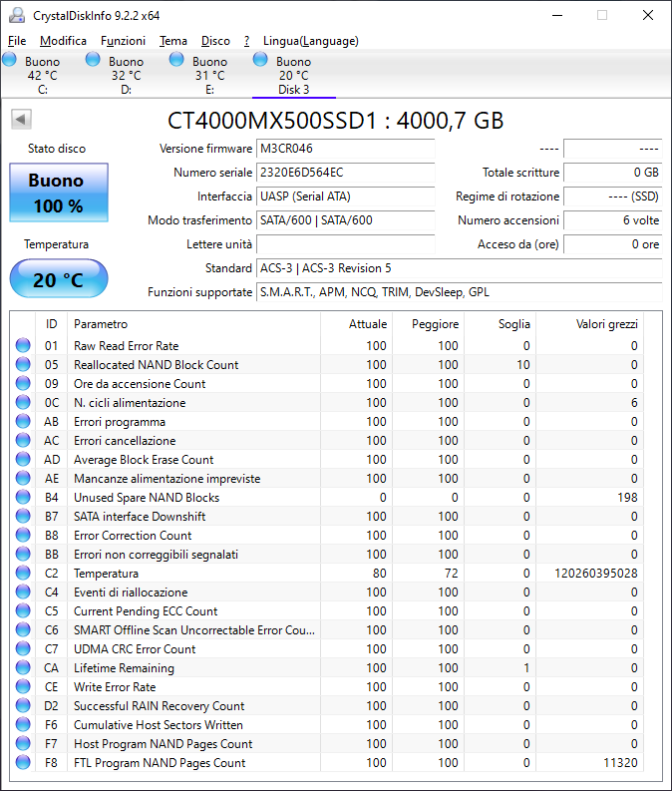Close the CrystalDiskInfo window
The height and width of the screenshot is (791, 672).
click(x=648, y=15)
